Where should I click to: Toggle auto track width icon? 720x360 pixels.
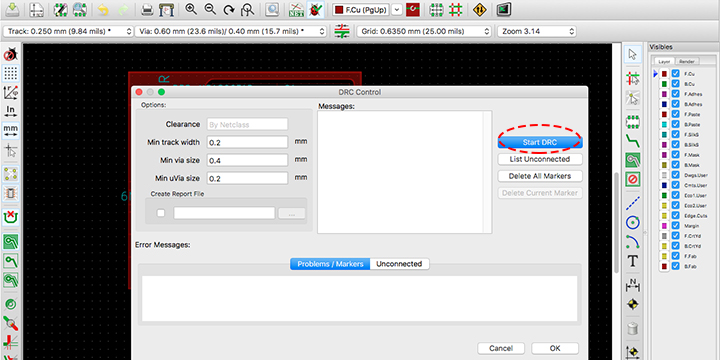coord(342,31)
